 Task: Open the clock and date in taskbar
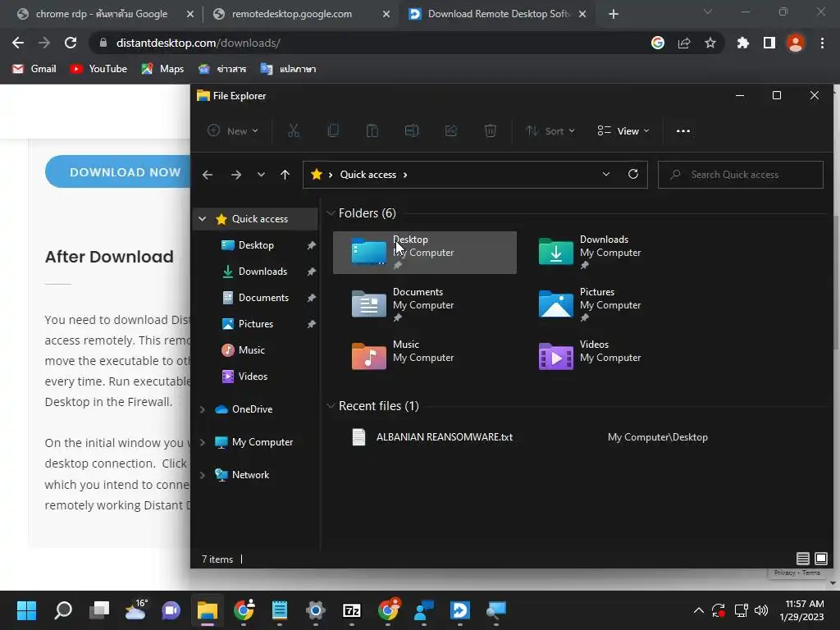pos(801,610)
